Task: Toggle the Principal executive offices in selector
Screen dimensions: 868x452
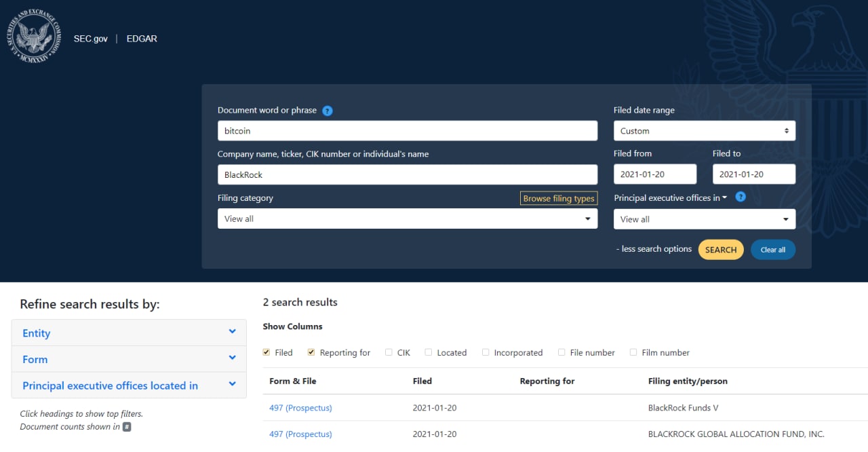Action: coord(670,197)
